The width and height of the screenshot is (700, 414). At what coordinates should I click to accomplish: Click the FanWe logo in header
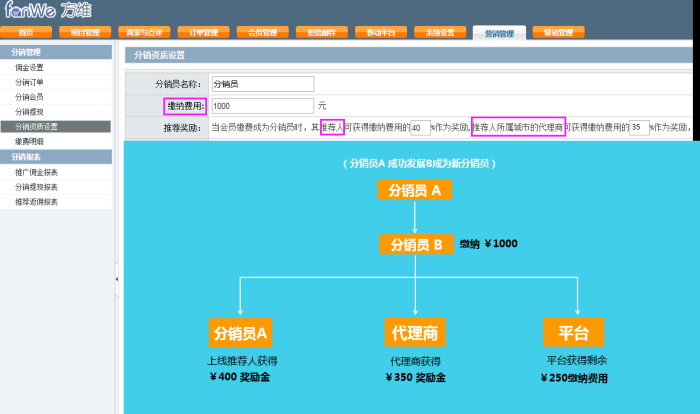coord(47,12)
